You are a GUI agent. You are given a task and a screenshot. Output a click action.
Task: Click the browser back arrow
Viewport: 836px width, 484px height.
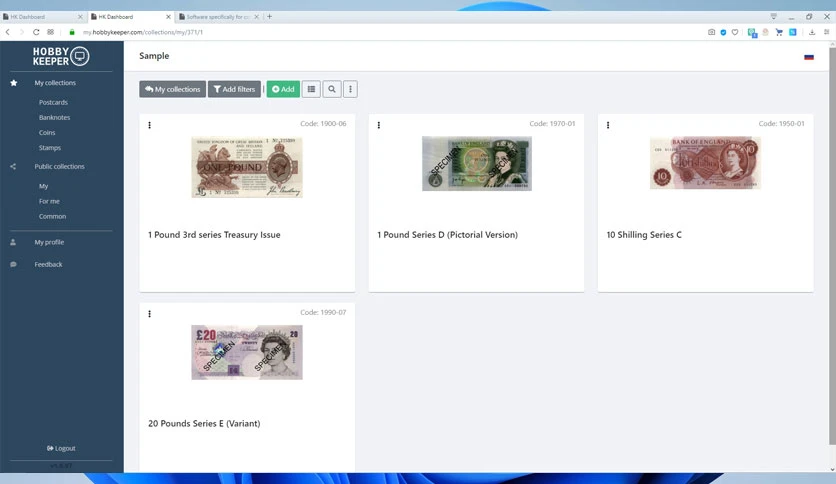click(x=8, y=32)
